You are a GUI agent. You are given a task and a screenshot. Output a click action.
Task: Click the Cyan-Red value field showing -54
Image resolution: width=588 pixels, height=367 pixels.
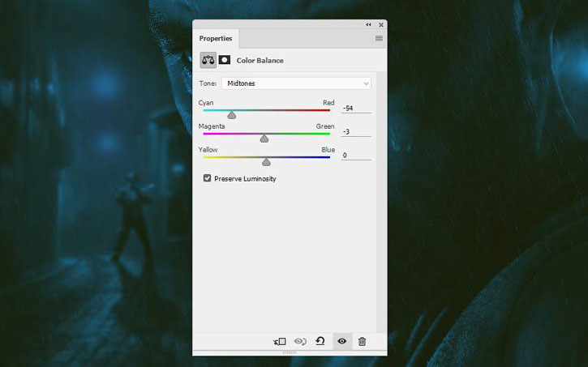(x=356, y=109)
